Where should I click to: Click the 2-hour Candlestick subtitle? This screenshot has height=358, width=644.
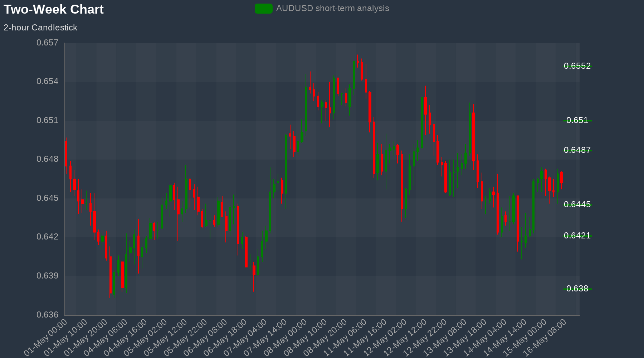tap(40, 28)
